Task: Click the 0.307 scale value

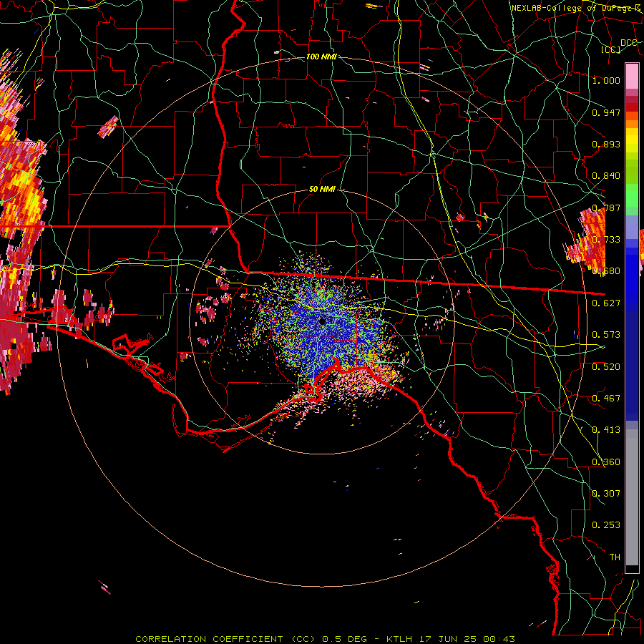Action: tap(606, 494)
